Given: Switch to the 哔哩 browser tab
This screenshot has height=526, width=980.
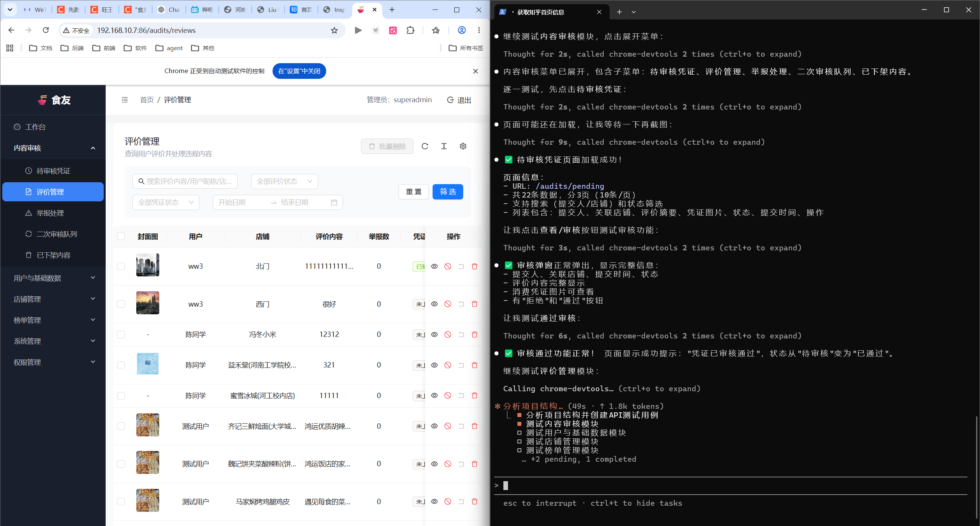Looking at the screenshot, I should point(202,10).
